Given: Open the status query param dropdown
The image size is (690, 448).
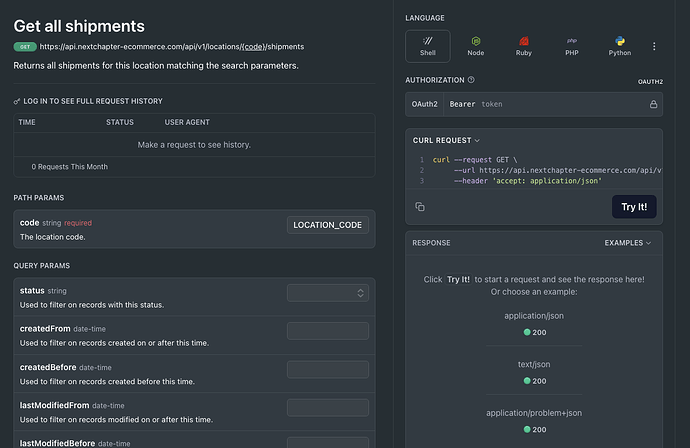Looking at the screenshot, I should [x=328, y=293].
